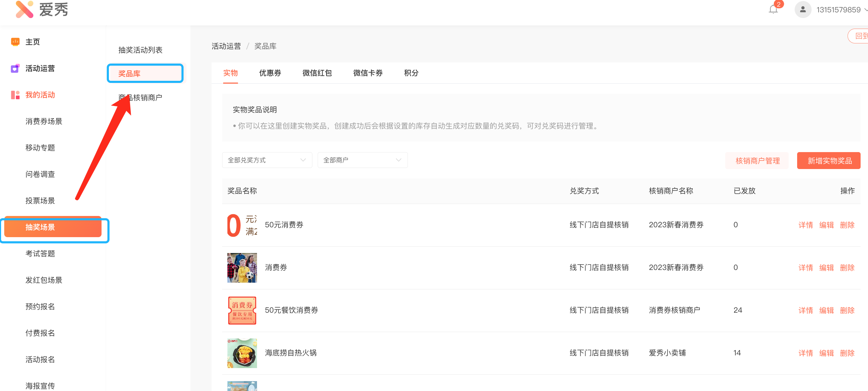This screenshot has height=391, width=868.
Task: Open 详情 for 50元消费券
Action: pyautogui.click(x=805, y=225)
